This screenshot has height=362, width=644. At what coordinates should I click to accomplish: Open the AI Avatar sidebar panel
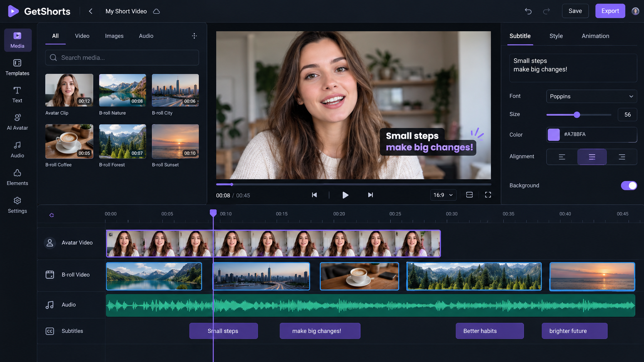point(17,122)
